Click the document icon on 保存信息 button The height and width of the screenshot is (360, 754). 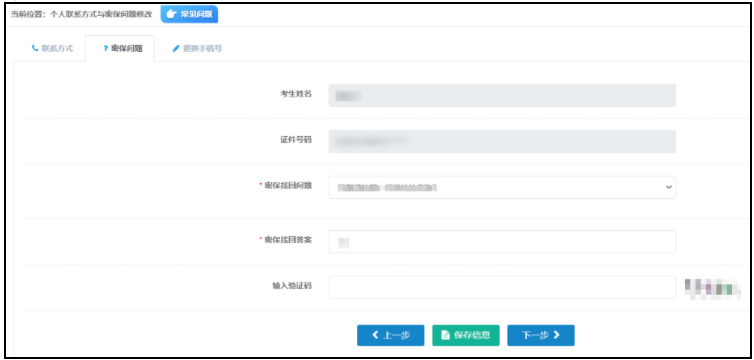[445, 335]
